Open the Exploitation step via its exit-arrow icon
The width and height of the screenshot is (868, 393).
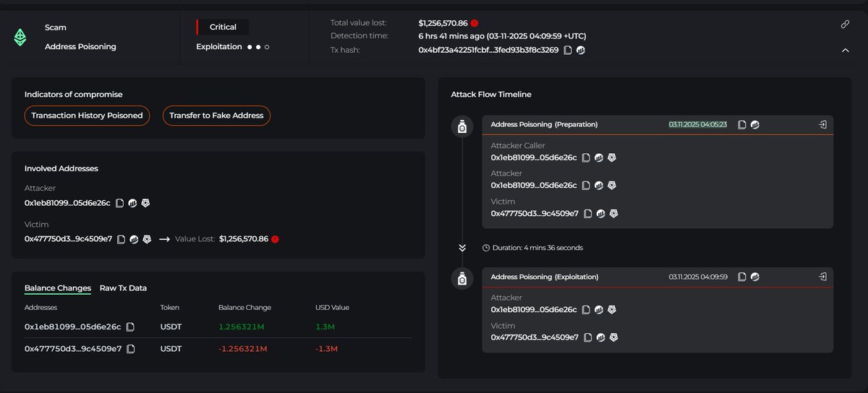pos(822,277)
